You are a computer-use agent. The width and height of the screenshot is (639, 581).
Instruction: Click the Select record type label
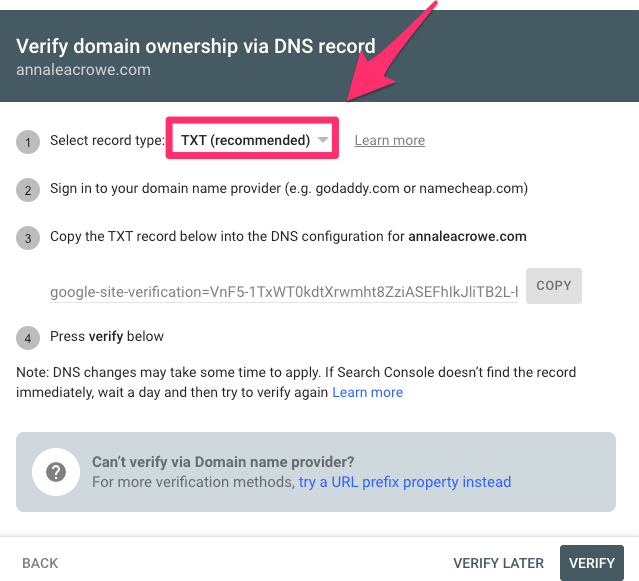107,141
